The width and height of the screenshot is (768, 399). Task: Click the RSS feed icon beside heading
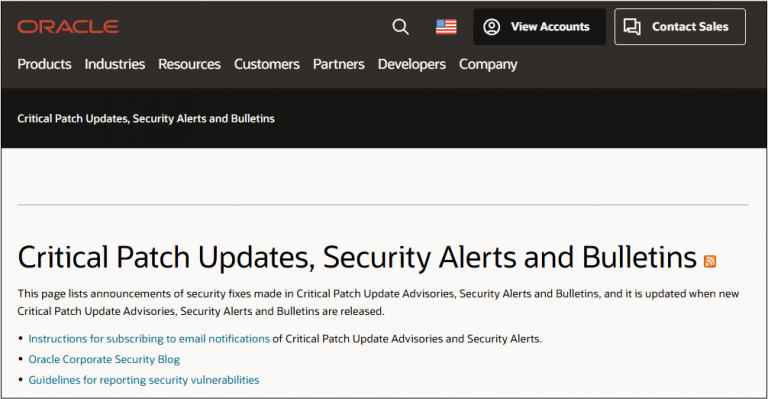coord(710,261)
